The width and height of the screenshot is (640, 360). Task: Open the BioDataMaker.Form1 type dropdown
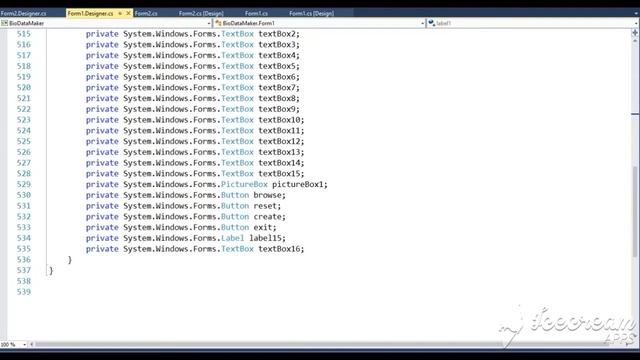point(422,23)
